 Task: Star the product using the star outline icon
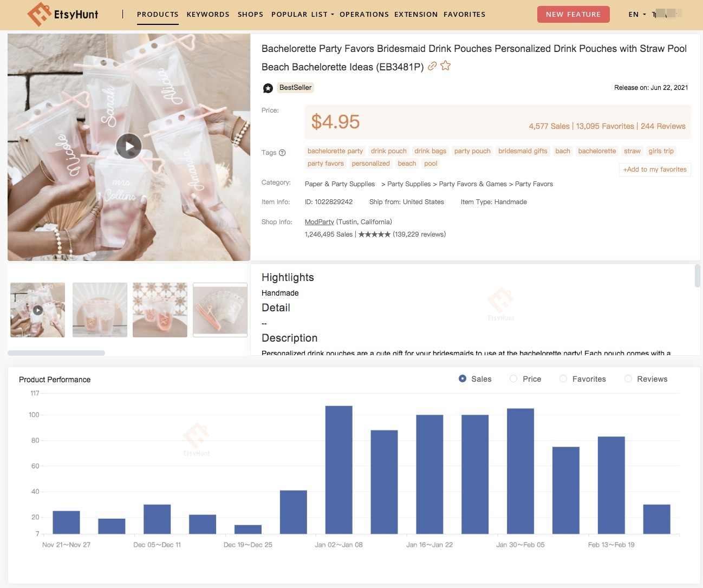pos(445,66)
